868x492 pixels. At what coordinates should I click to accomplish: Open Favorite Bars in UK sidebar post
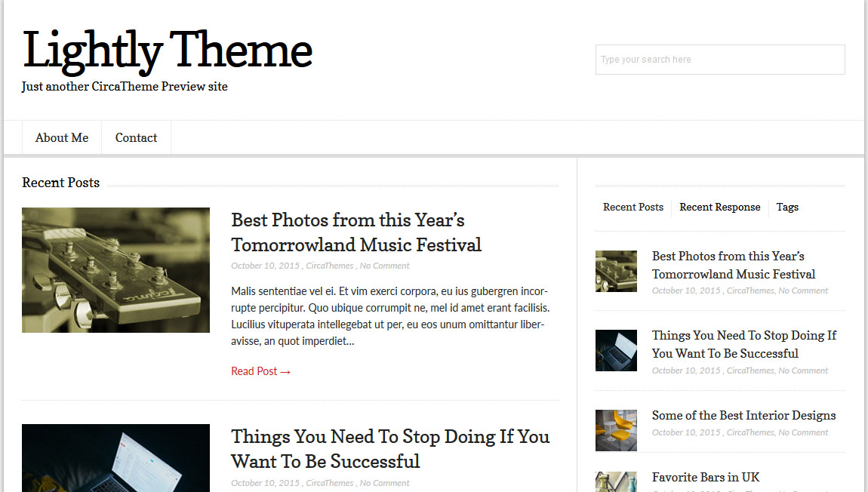(705, 477)
